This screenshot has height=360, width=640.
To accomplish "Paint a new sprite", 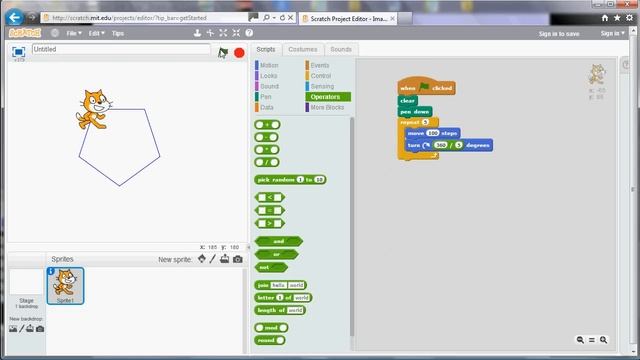I will (x=213, y=259).
